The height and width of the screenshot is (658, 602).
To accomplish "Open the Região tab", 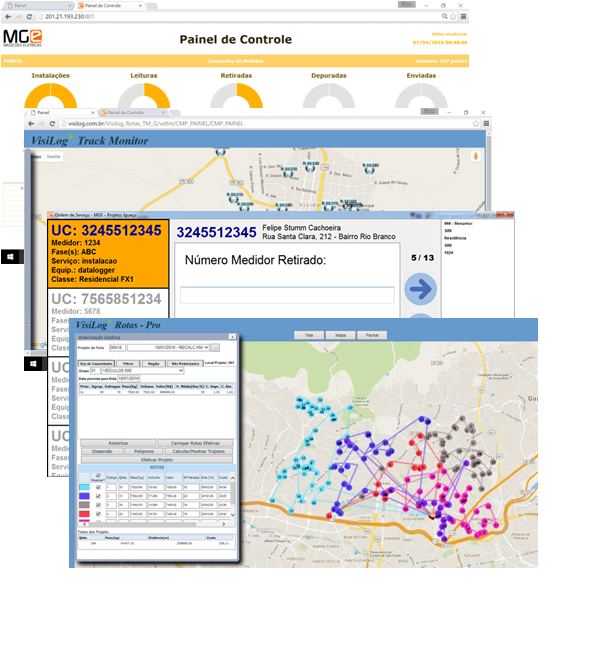I will pyautogui.click(x=154, y=363).
